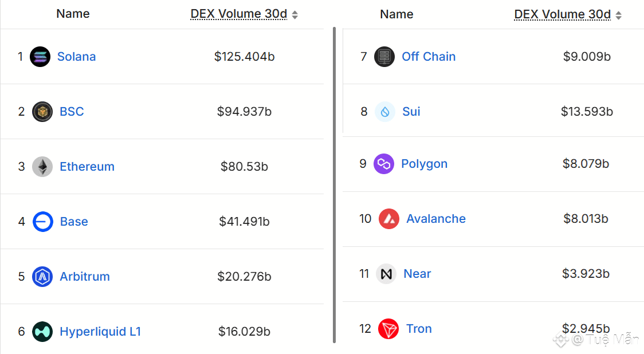Click the Sui droplet logo icon
Viewport: 644px width, 354px height.
tap(385, 112)
